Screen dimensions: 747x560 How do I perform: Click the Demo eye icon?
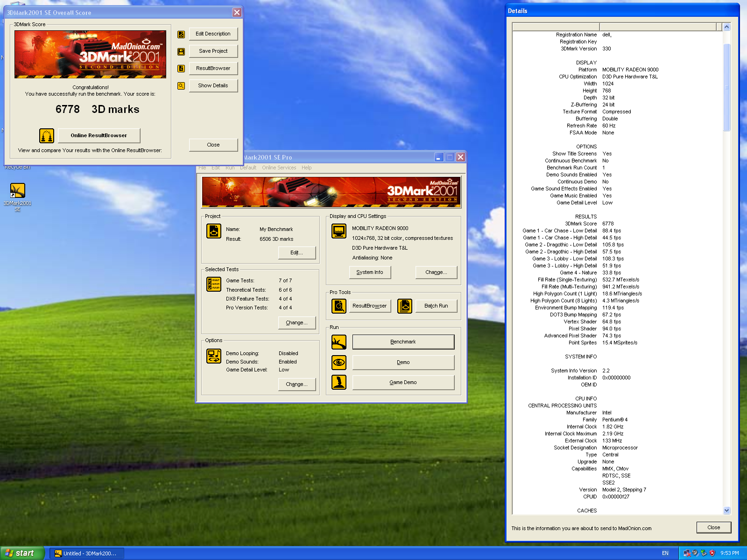tap(339, 363)
